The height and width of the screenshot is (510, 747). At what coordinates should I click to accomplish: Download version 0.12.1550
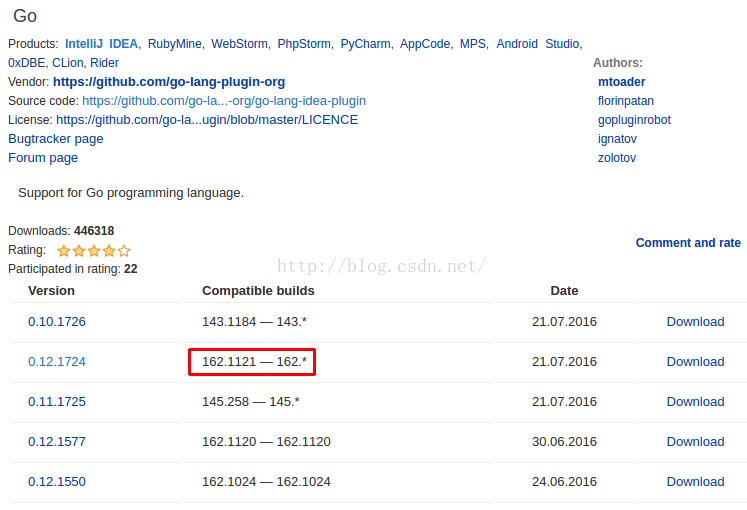pos(695,482)
